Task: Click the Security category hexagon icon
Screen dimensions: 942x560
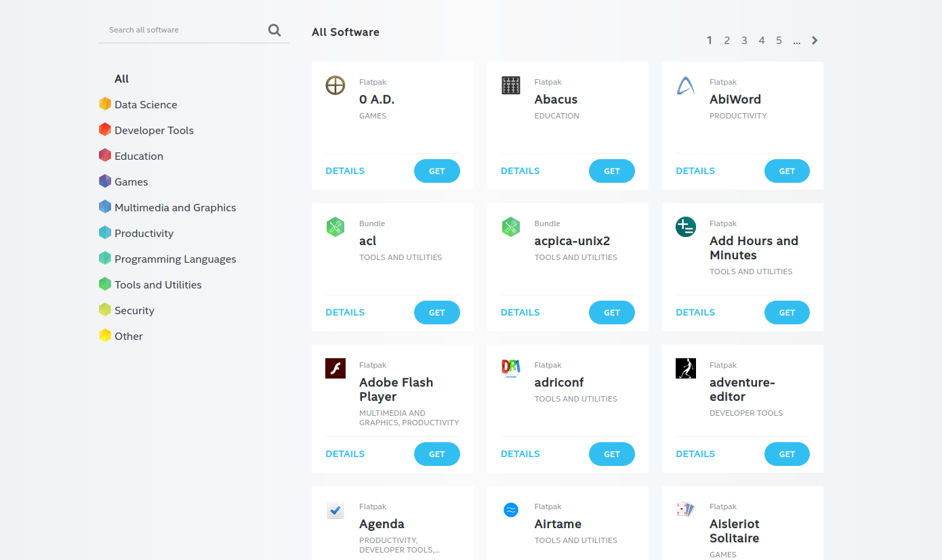Action: 105,309
